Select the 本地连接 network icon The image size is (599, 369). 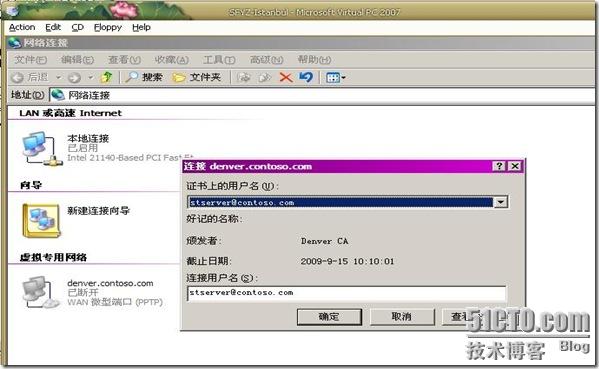point(41,148)
